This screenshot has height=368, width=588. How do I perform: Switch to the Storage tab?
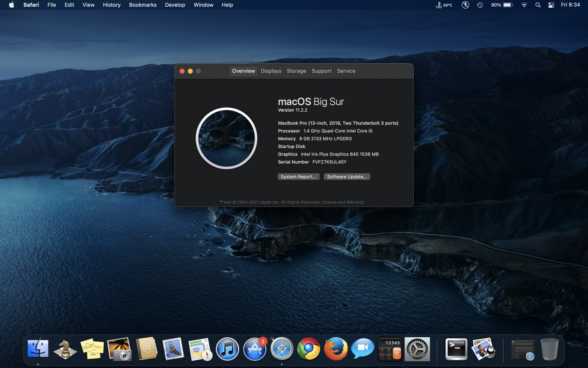click(296, 71)
